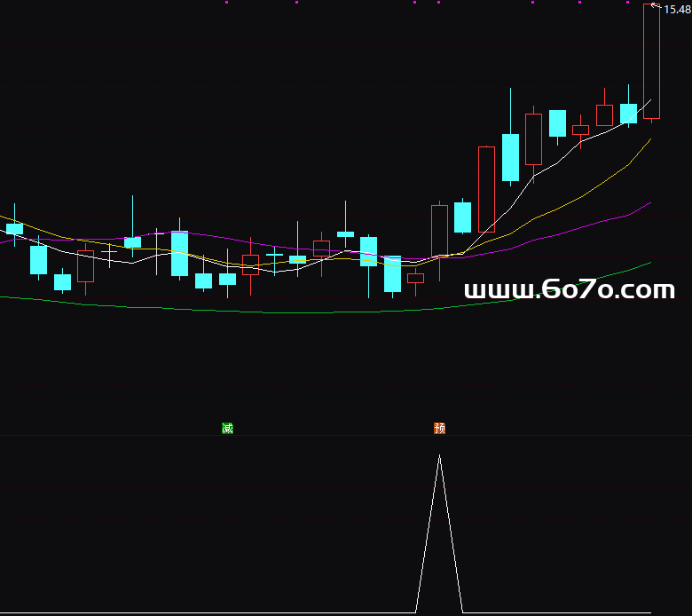Image resolution: width=692 pixels, height=616 pixels.
Task: Click the orange 预 alert-signal marker
Action: coord(439,429)
